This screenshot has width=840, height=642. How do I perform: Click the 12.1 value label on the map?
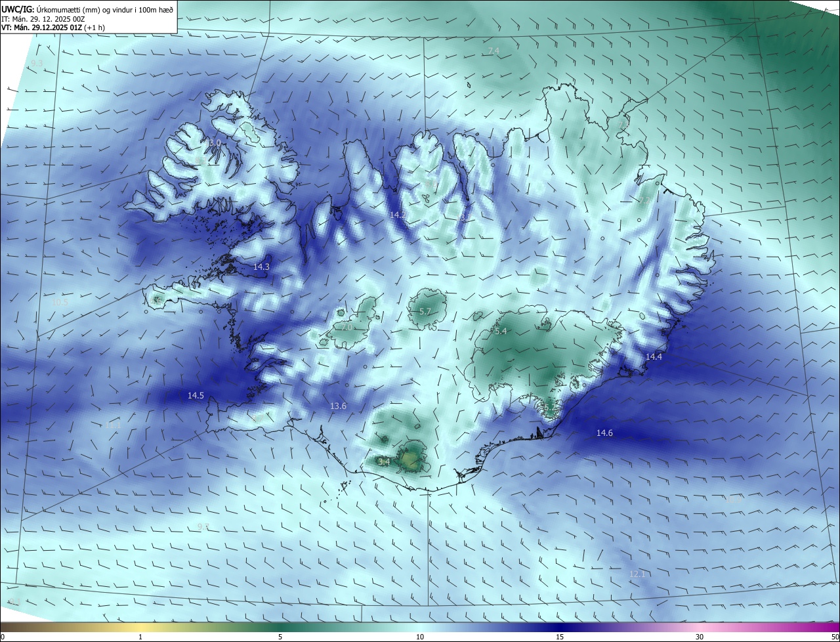tap(637, 574)
